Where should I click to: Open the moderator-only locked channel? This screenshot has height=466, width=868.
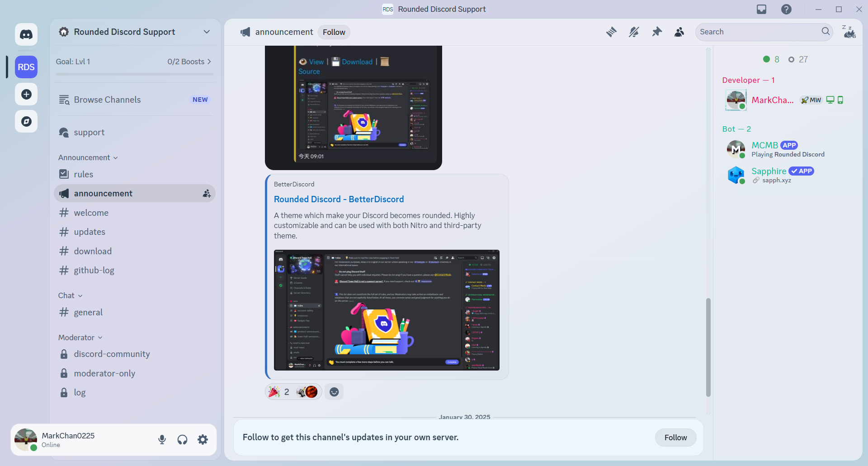pyautogui.click(x=135, y=373)
